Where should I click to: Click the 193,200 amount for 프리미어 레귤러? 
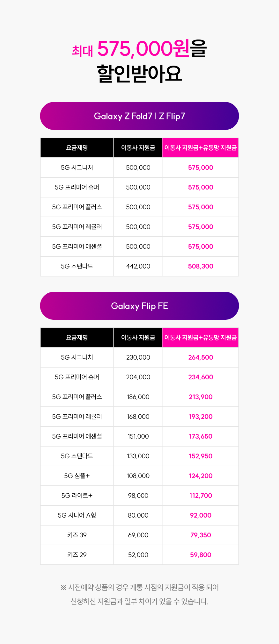[201, 417]
